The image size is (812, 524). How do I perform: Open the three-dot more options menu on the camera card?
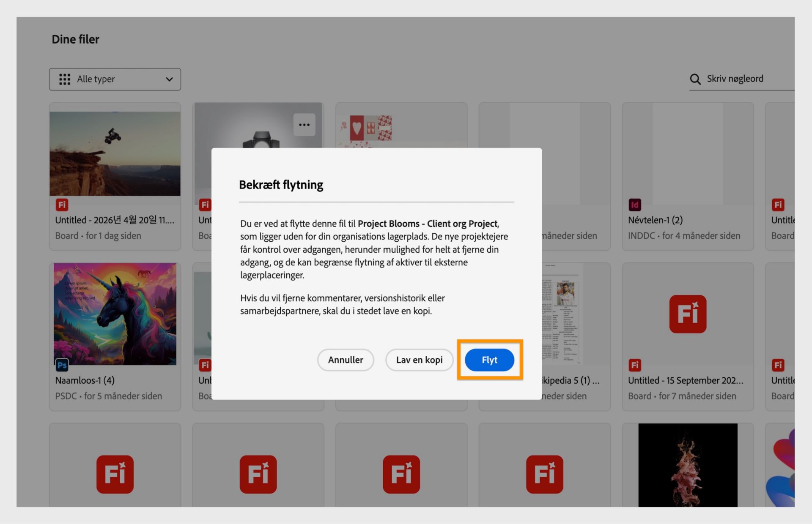click(304, 125)
